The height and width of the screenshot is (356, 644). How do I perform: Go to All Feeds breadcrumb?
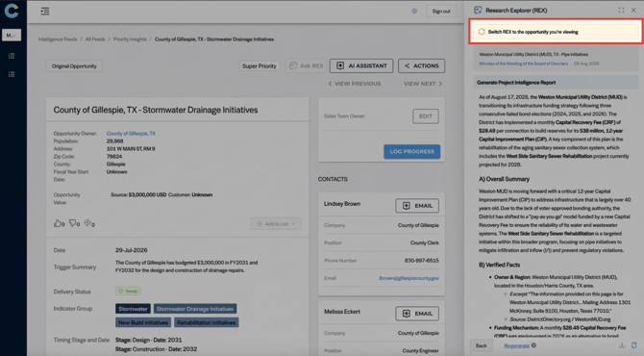coord(95,39)
